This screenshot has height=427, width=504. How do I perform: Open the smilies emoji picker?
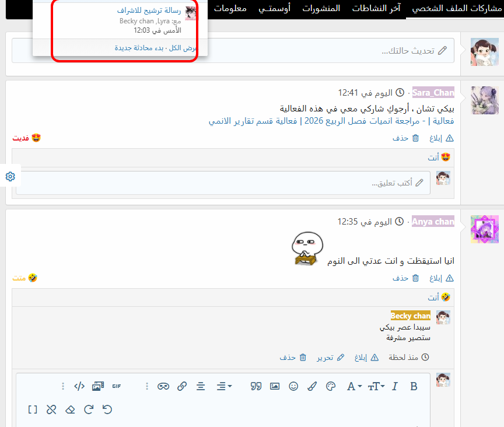293,386
